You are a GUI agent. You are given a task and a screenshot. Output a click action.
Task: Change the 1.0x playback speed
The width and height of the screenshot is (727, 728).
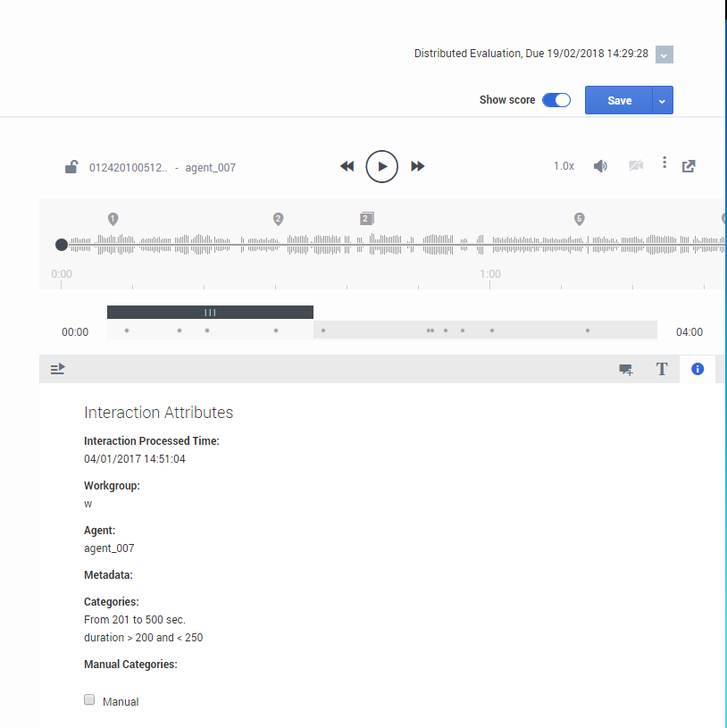(564, 167)
